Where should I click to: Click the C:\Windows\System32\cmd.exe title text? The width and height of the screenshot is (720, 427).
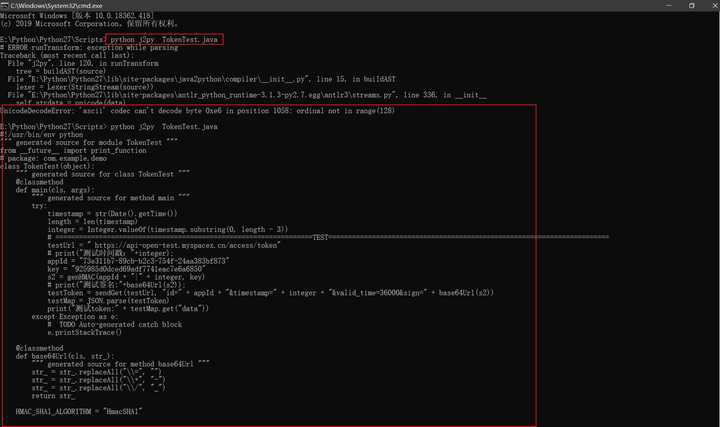(x=52, y=6)
